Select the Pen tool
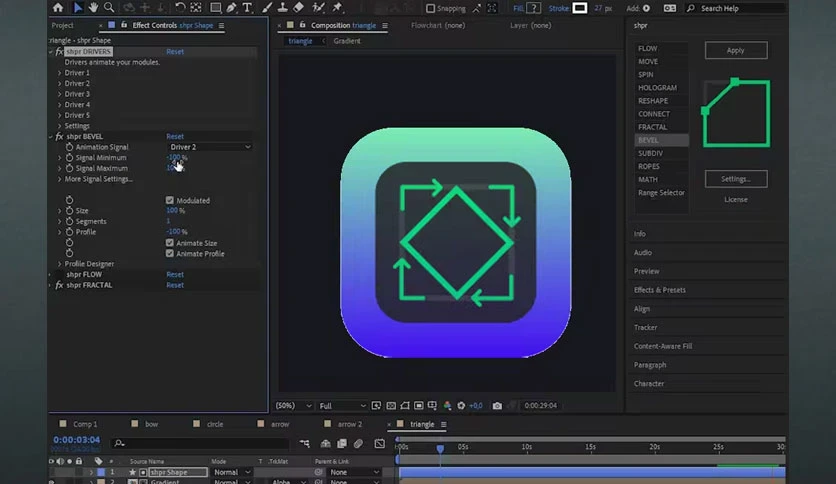The width and height of the screenshot is (836, 484). (x=231, y=7)
